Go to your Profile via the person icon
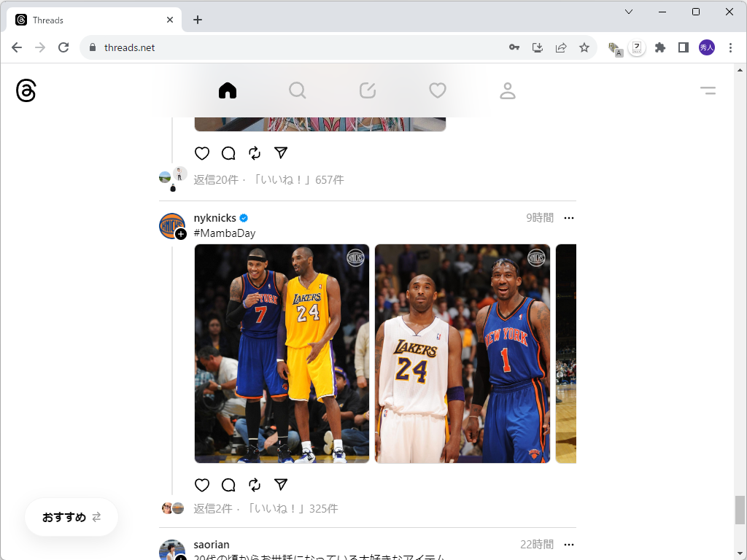The height and width of the screenshot is (560, 747). click(x=507, y=90)
